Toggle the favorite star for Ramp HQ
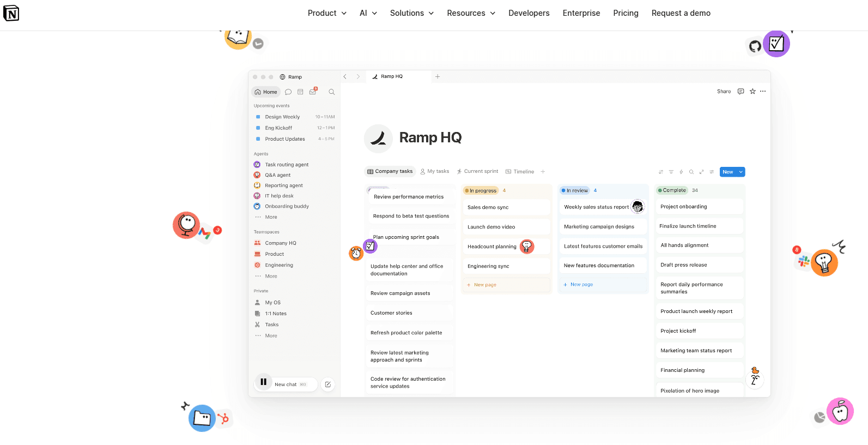The image size is (868, 445). (x=752, y=92)
